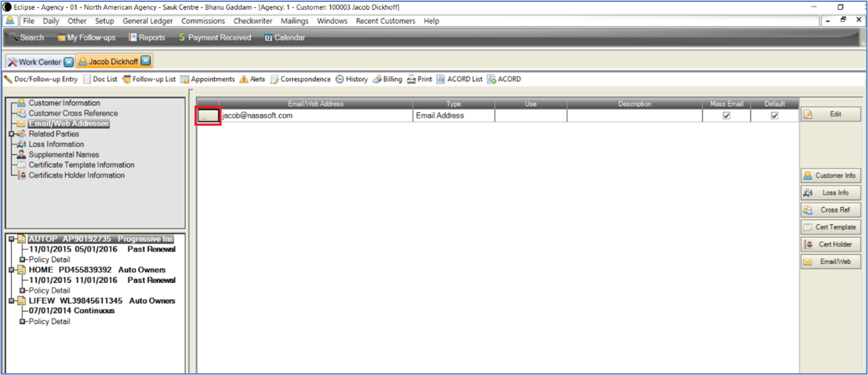868x375 pixels.
Task: Open the History clock icon
Action: click(x=340, y=79)
